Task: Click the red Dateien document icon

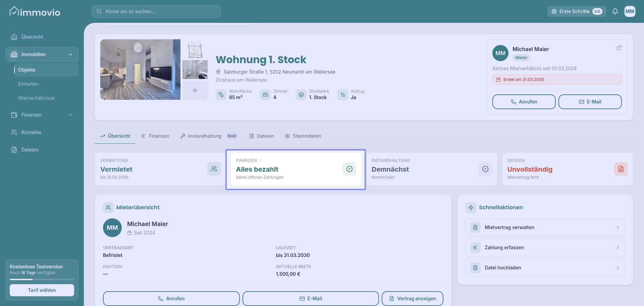Action: [621, 169]
